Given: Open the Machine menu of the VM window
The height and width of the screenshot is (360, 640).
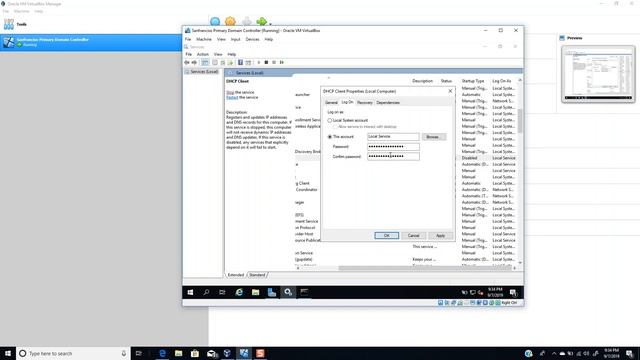Looking at the screenshot, I should pos(204,39).
